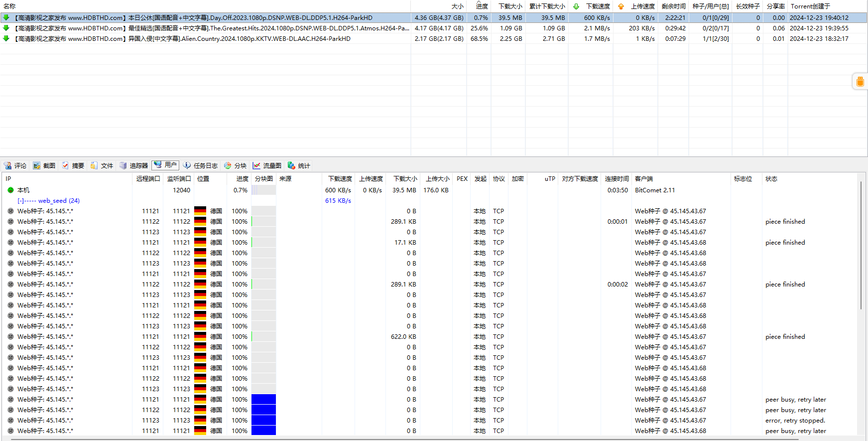Screen dimensions: 868x441
Task: Click the peer icon in the 17.1 KB web seed row
Action: (x=10, y=242)
